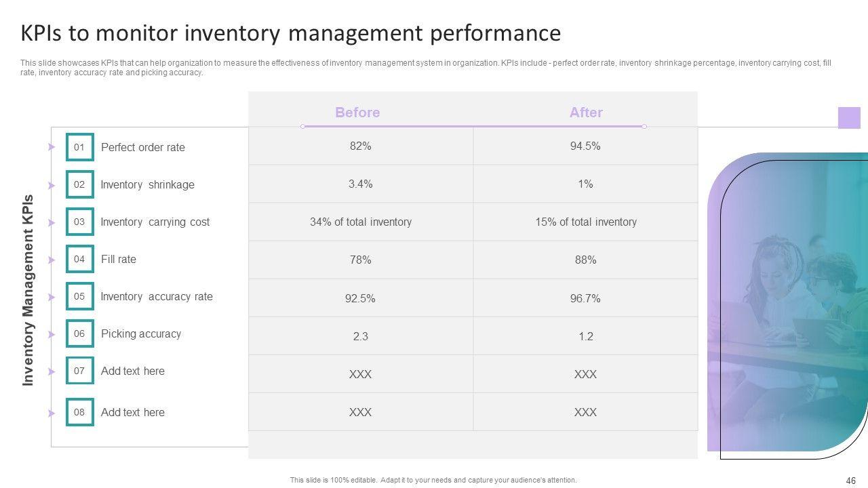Select the 08 numbered box icon
Screen dimensions: 868x488
[79, 412]
